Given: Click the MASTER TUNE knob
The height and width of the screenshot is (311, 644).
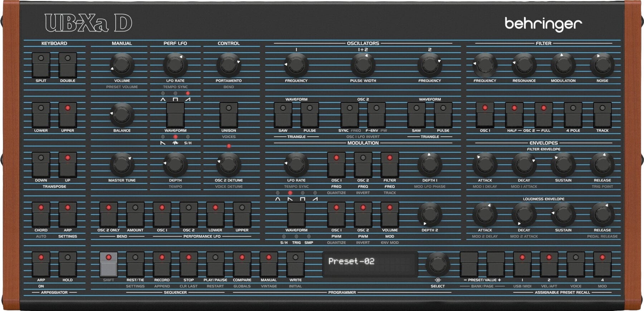Looking at the screenshot, I should [122, 165].
